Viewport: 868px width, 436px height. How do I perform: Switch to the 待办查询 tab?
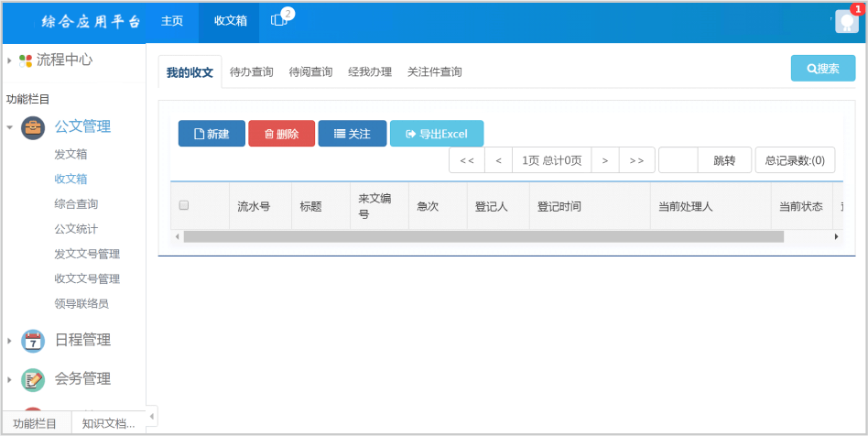[x=251, y=72]
